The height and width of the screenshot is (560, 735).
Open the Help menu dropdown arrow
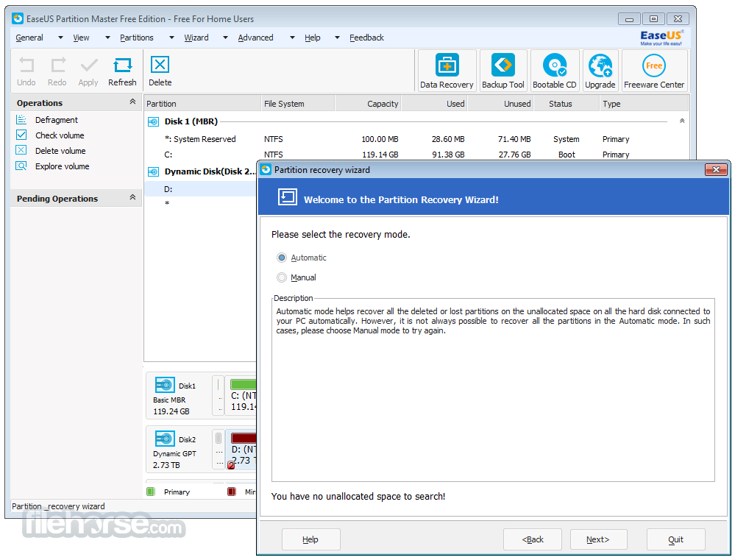click(337, 38)
